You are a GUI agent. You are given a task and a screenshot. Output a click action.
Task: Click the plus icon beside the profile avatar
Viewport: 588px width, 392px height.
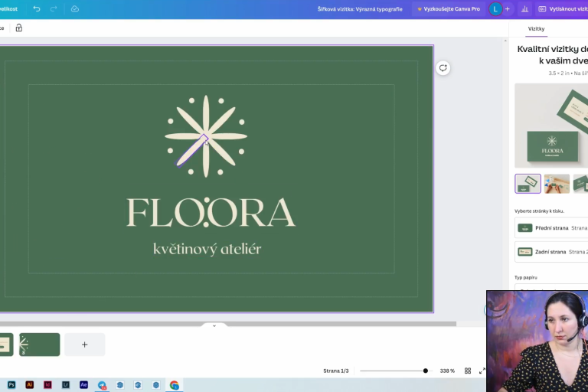pos(507,9)
